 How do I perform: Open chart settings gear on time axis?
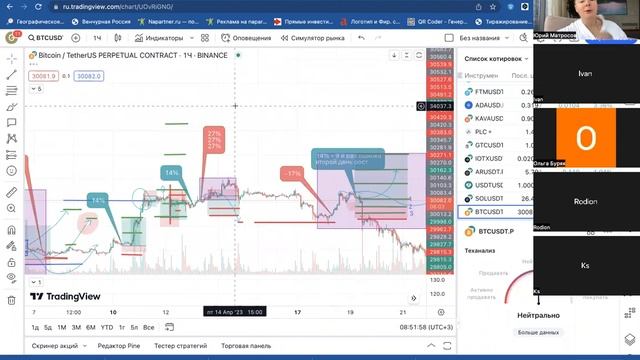[x=441, y=312]
